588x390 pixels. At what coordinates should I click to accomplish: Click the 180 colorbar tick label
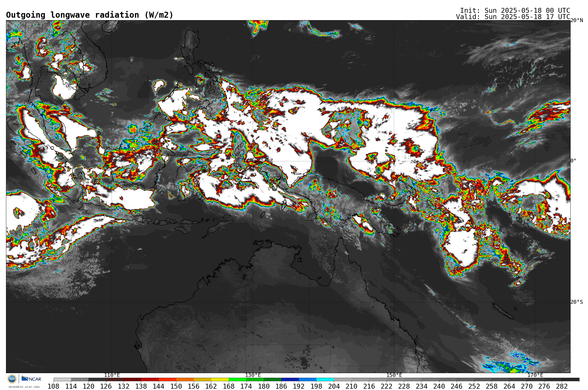264,386
